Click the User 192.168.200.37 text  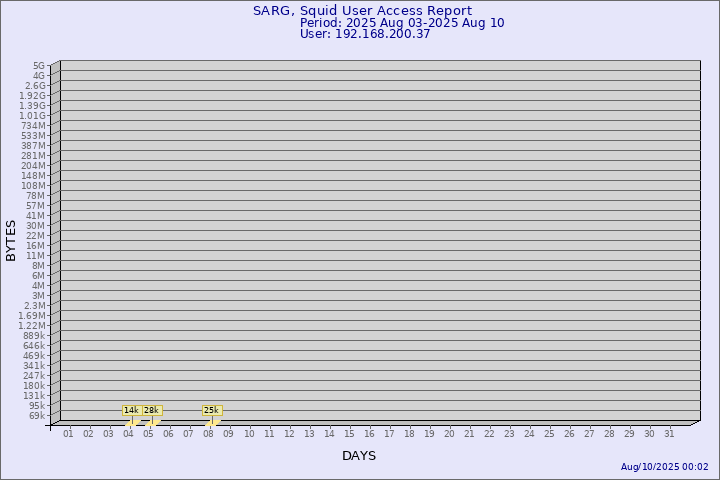point(365,34)
